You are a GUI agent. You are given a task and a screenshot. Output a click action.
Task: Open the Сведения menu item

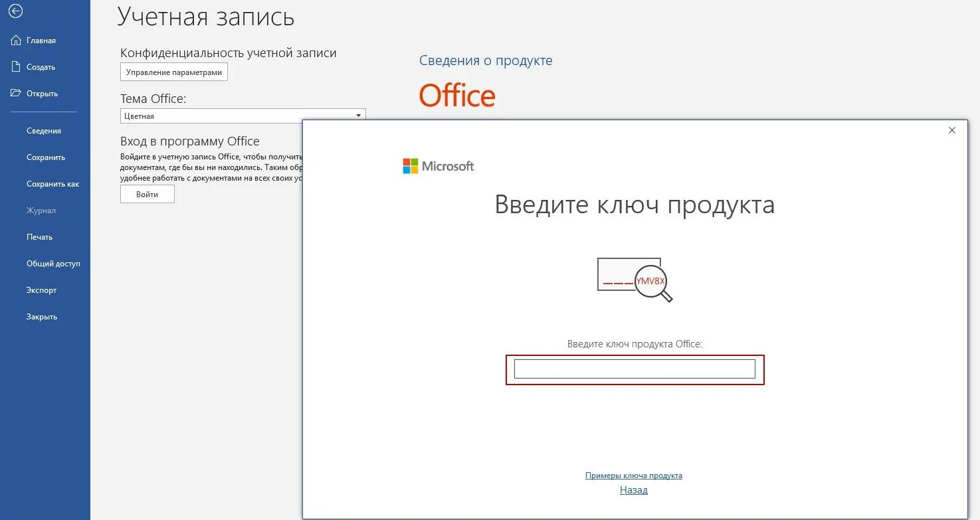(44, 131)
